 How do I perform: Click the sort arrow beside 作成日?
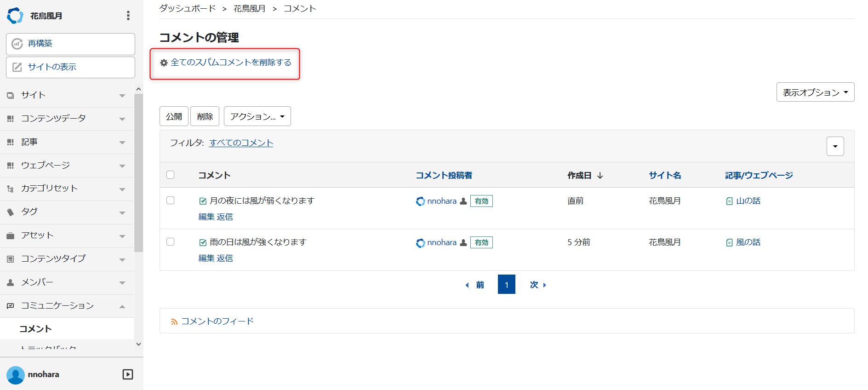600,175
